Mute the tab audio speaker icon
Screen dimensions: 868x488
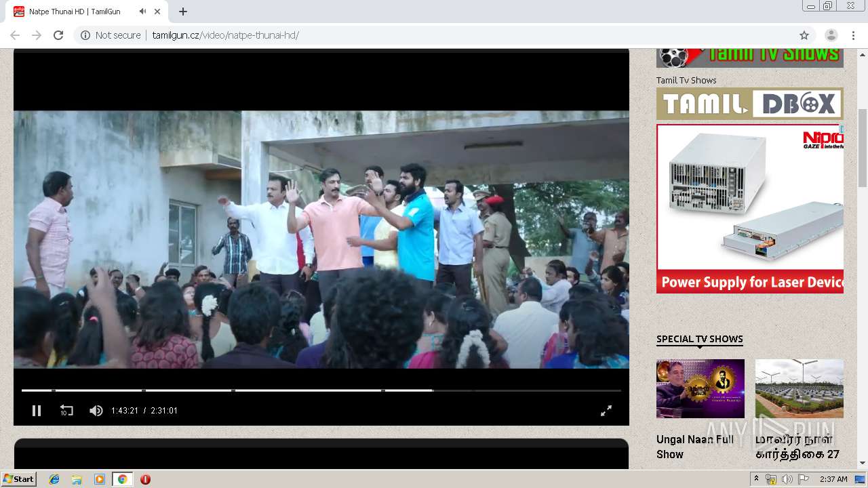142,12
